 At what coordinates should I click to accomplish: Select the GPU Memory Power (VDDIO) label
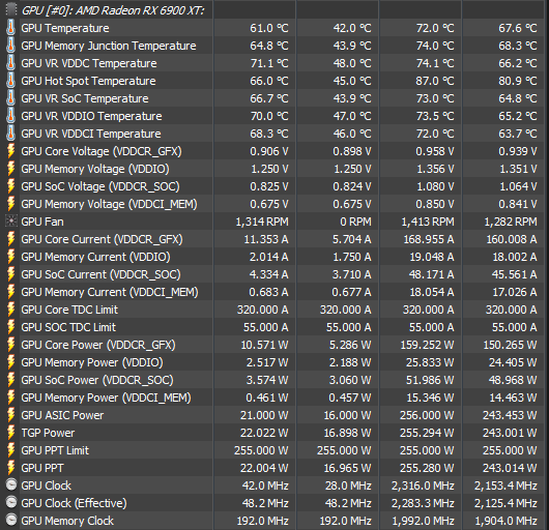tap(92, 362)
